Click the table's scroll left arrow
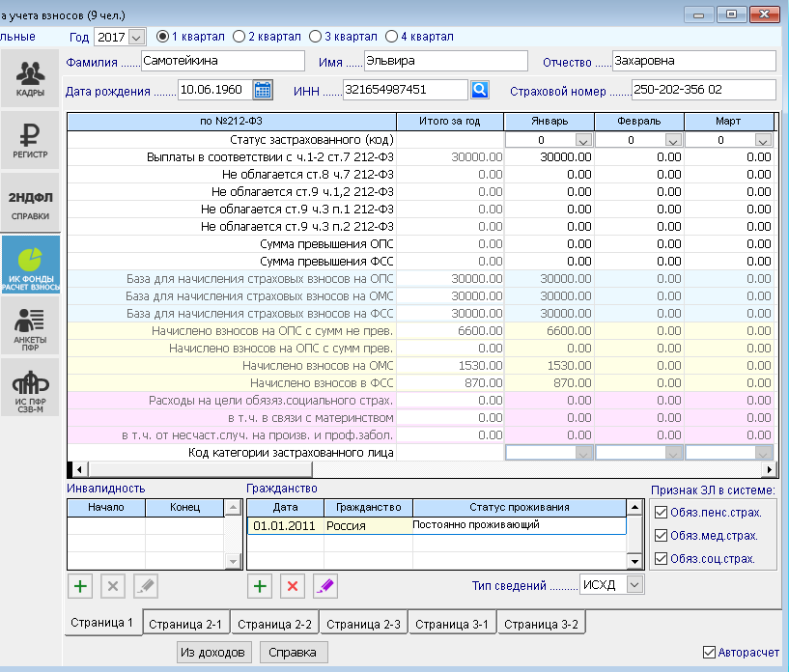The width and height of the screenshot is (789, 672). pos(79,470)
